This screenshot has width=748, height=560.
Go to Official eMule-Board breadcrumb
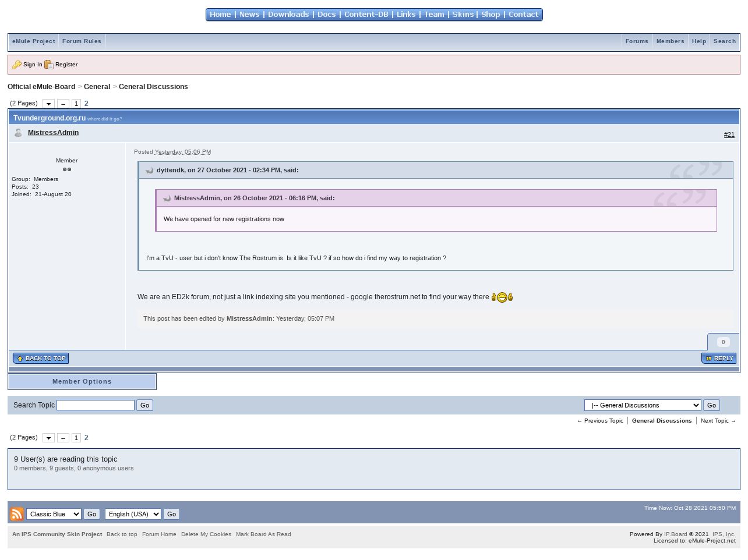41,87
